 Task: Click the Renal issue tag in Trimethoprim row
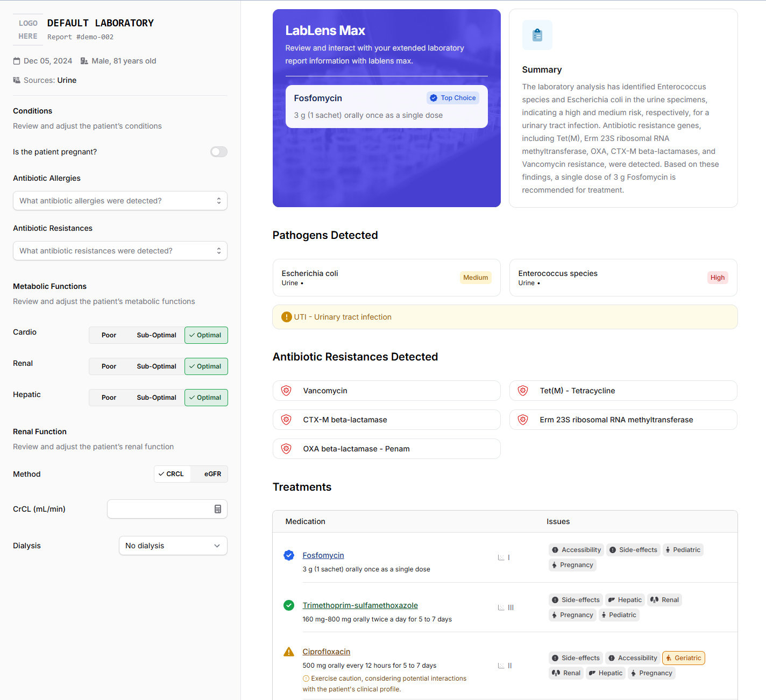click(664, 600)
